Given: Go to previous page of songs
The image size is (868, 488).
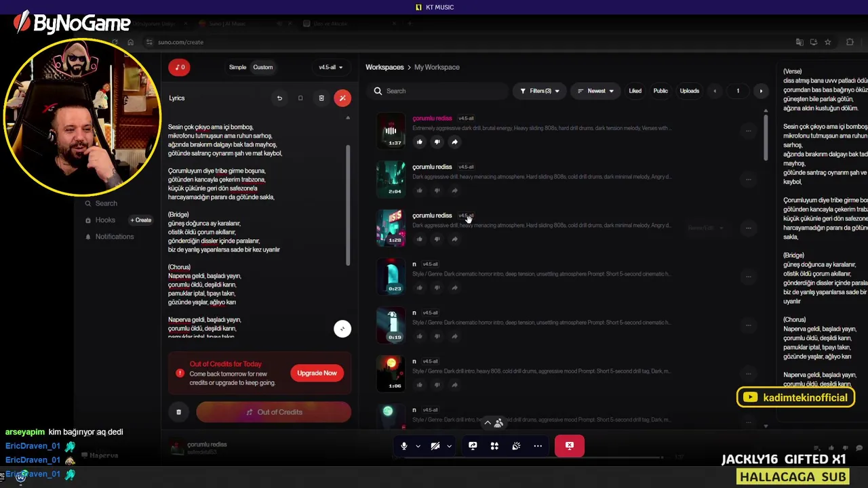Looking at the screenshot, I should click(x=715, y=91).
